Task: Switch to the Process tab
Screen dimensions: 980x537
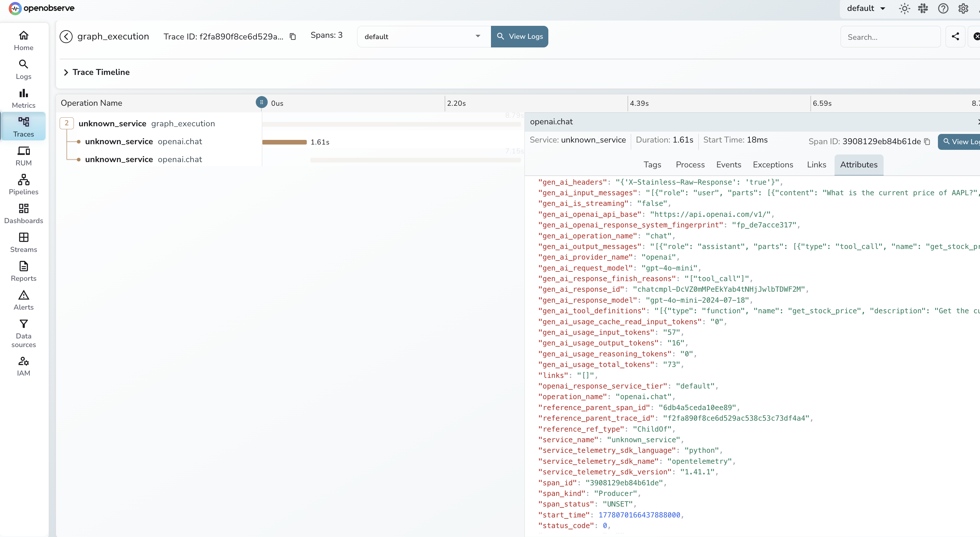Action: click(690, 165)
